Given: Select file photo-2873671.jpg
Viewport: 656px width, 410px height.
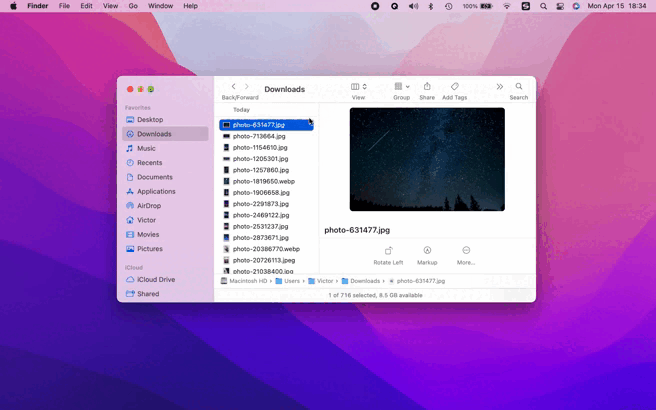Looking at the screenshot, I should [266, 238].
